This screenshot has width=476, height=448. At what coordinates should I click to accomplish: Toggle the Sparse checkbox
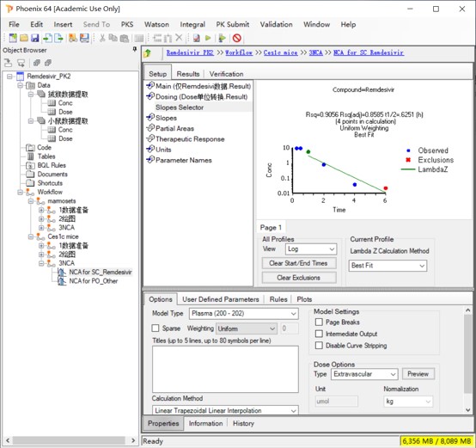pos(156,328)
